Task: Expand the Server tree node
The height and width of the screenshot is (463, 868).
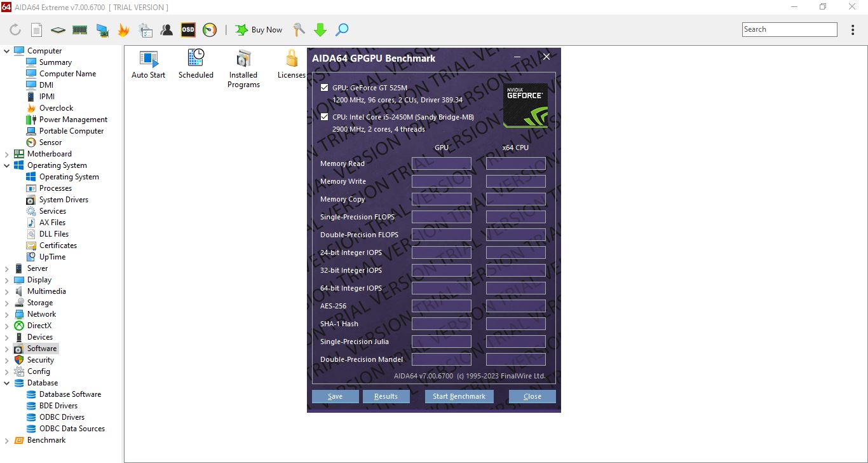Action: coord(7,268)
